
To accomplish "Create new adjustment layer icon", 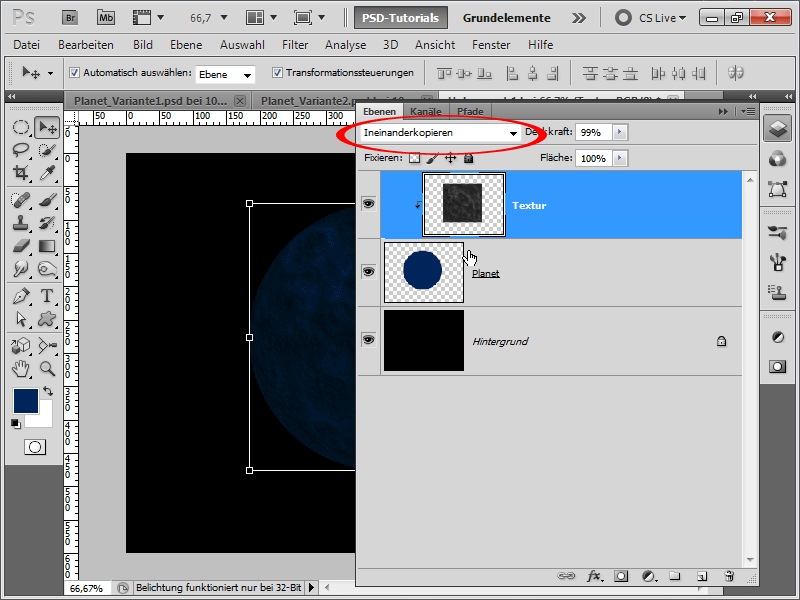I will pos(648,577).
